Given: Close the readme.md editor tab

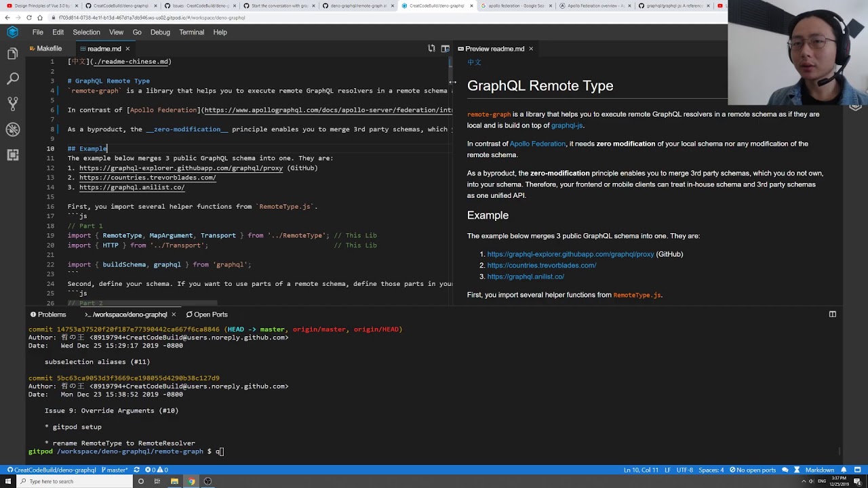Looking at the screenshot, I should [x=127, y=49].
